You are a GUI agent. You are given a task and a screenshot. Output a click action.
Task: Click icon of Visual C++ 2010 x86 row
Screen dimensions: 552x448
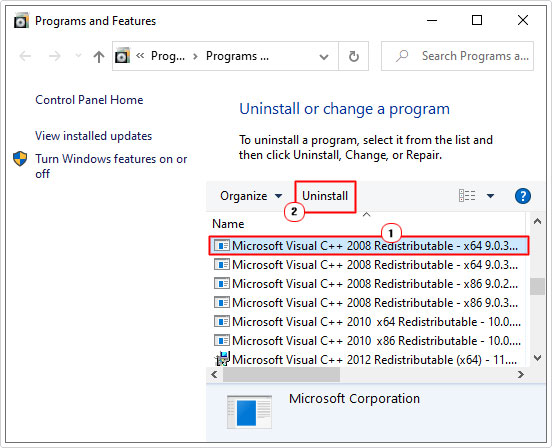(x=222, y=340)
